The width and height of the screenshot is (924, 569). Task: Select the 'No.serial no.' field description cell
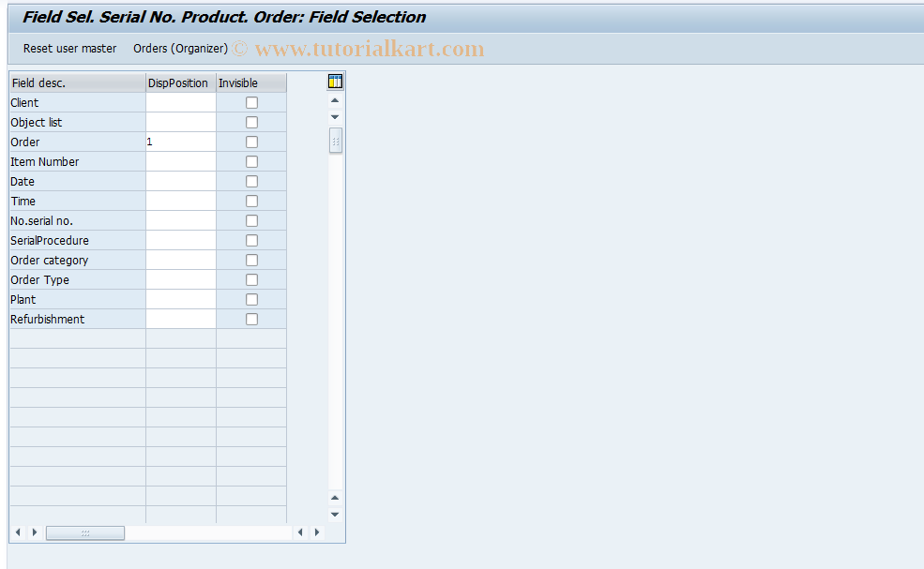click(x=77, y=221)
